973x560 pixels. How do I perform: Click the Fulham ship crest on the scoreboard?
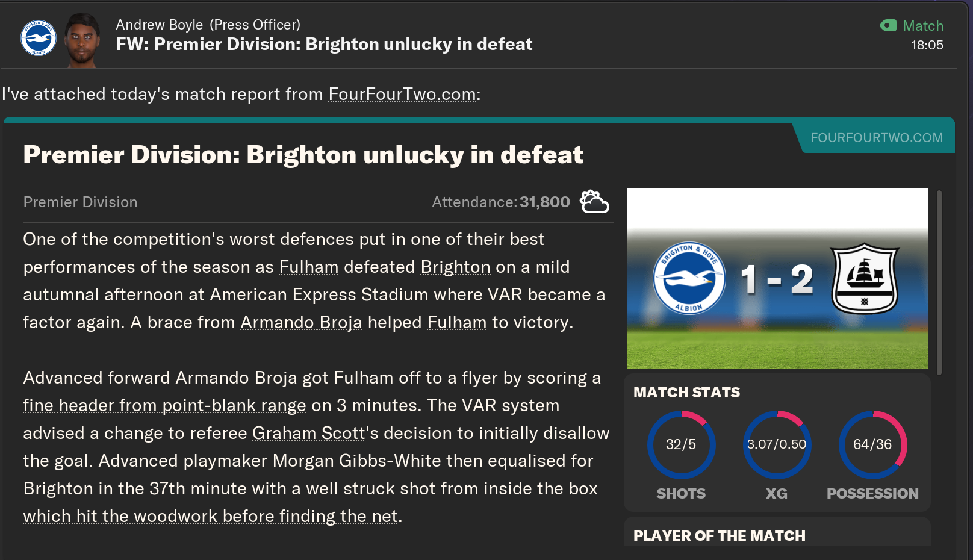[x=865, y=278]
